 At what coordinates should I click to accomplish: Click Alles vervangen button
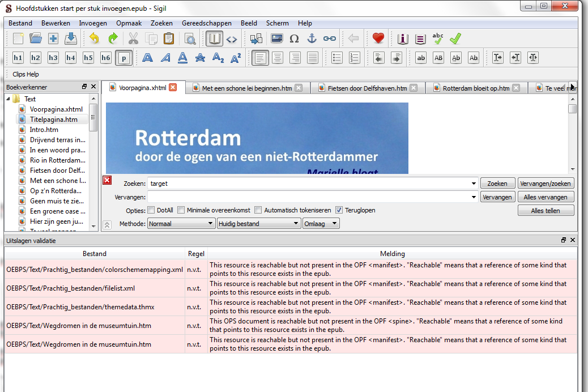(546, 197)
